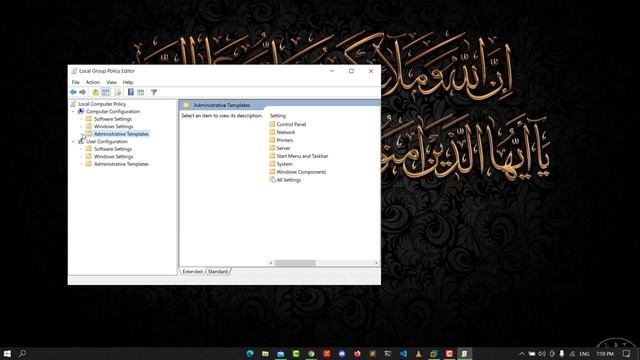Expand Windows Settings under User Configuration
The image size is (640, 360).
pyautogui.click(x=81, y=157)
